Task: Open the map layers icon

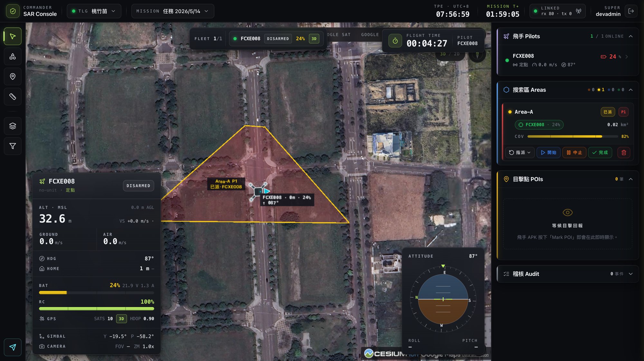Action: 13,126
